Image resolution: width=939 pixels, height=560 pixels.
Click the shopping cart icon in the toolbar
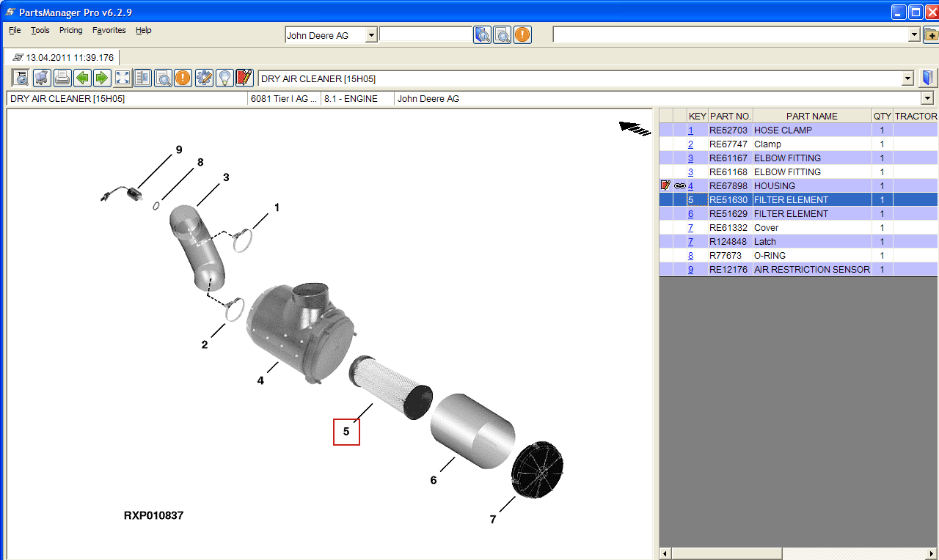click(42, 78)
